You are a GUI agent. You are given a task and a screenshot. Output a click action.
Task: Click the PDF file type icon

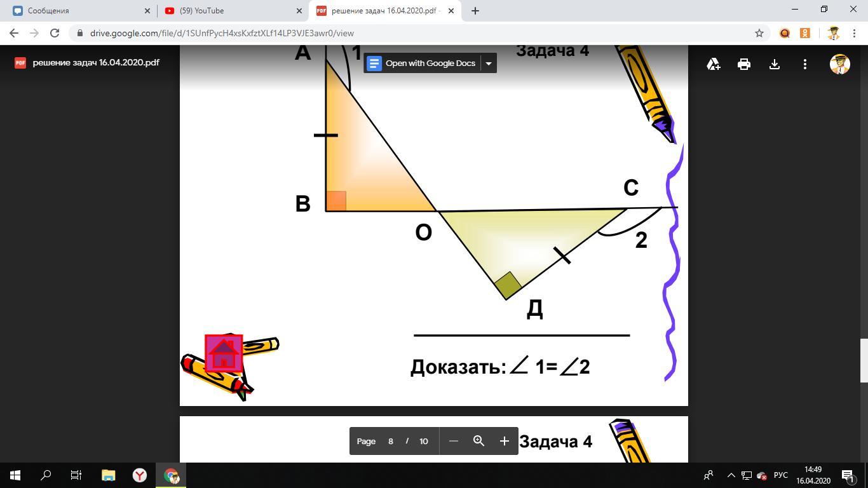pyautogui.click(x=20, y=63)
